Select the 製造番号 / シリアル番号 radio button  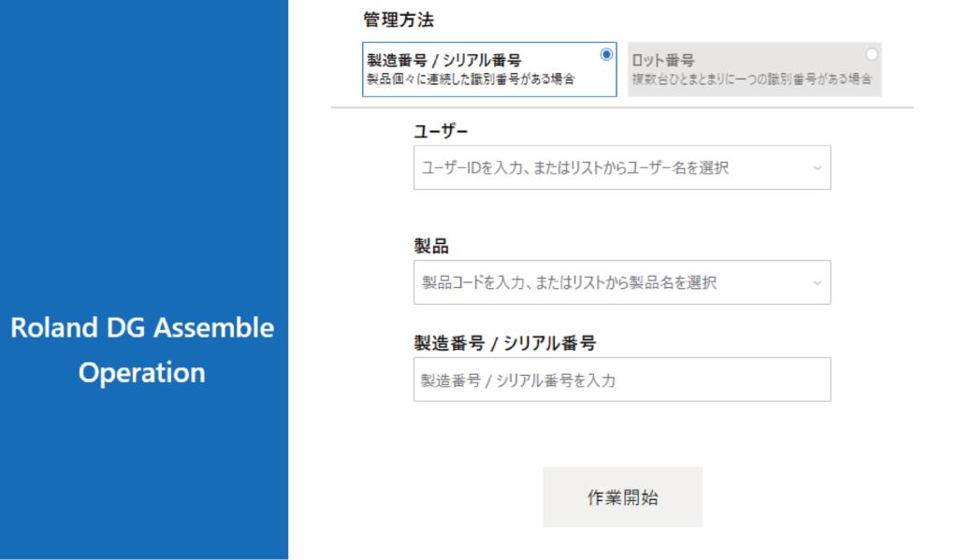coord(606,54)
